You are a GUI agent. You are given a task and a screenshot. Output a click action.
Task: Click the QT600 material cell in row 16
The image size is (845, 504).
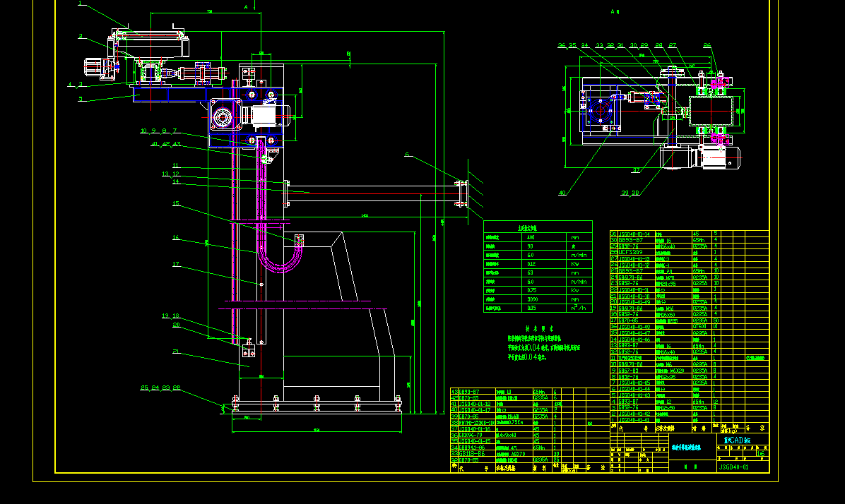699,327
